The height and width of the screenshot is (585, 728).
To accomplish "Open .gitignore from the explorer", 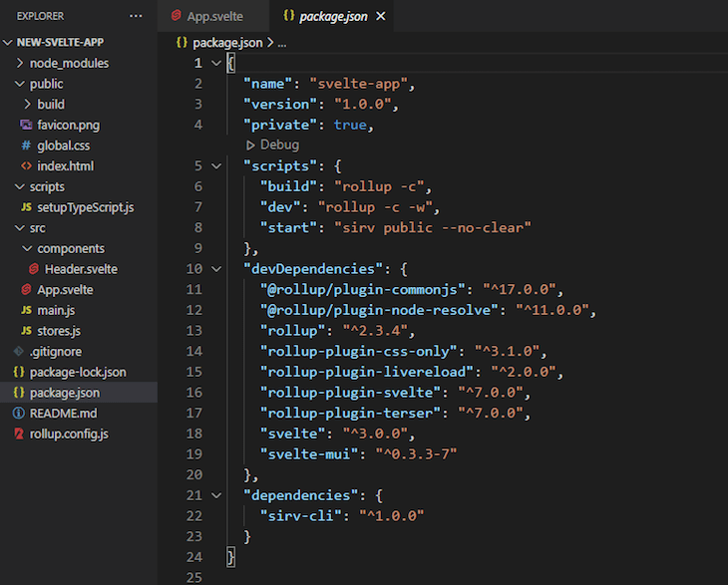I will (x=58, y=351).
